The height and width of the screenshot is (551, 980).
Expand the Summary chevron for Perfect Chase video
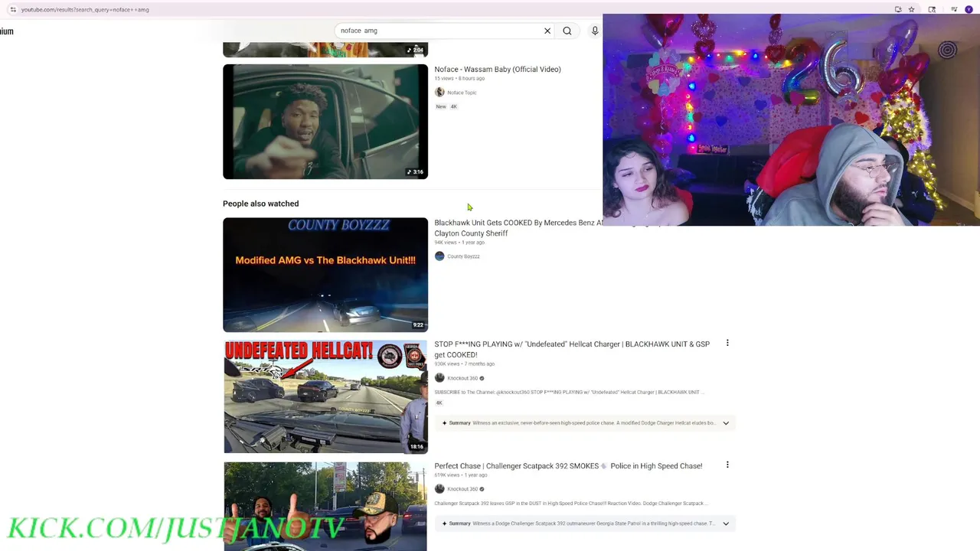726,523
